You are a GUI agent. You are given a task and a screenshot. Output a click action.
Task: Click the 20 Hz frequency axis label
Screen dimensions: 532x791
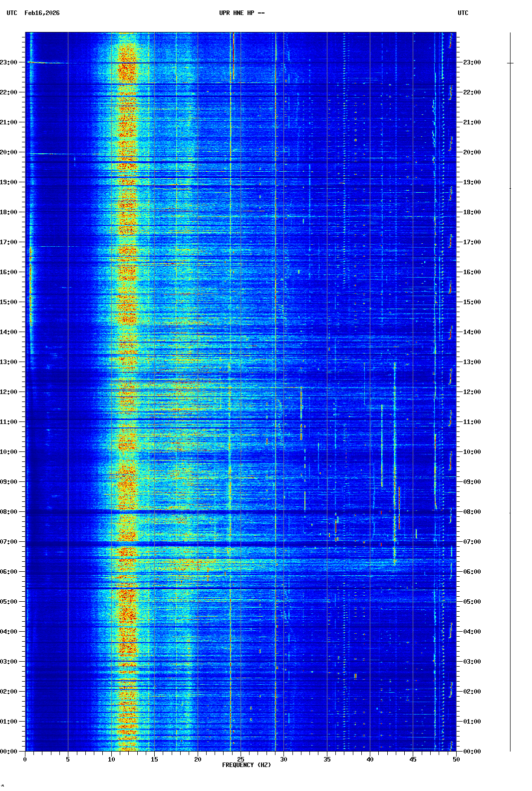click(198, 760)
